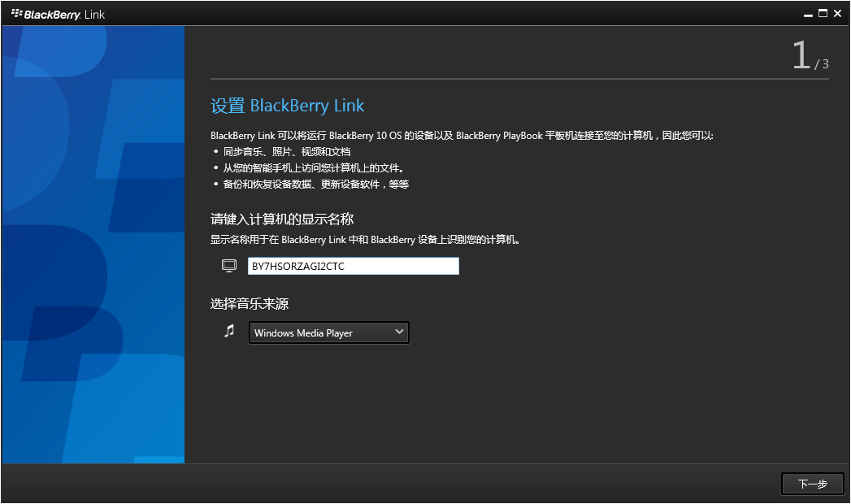
Task: Minimize the BlackBerry Link window
Action: click(808, 14)
